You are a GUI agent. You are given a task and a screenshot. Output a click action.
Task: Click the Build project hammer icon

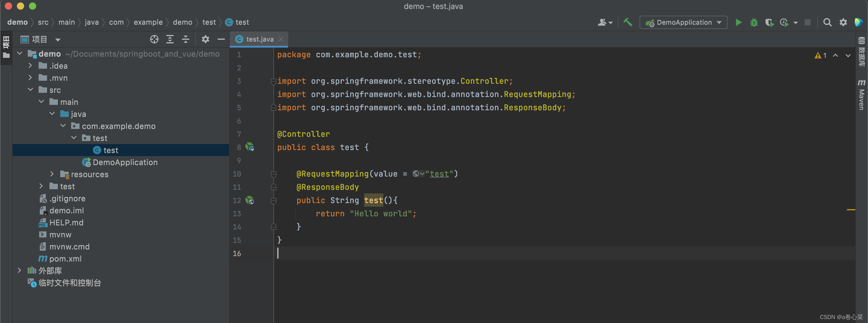[628, 23]
